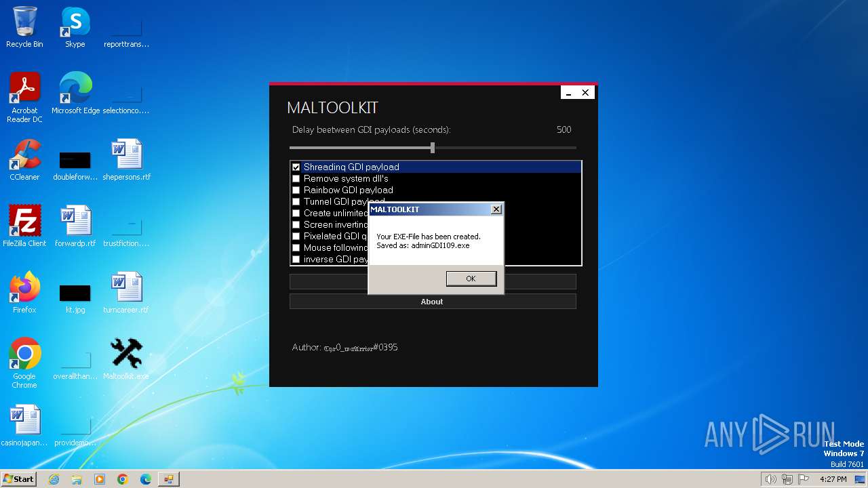Viewport: 868px width, 488px height.
Task: Check Rainbow GDI payload checkbox
Action: click(296, 190)
